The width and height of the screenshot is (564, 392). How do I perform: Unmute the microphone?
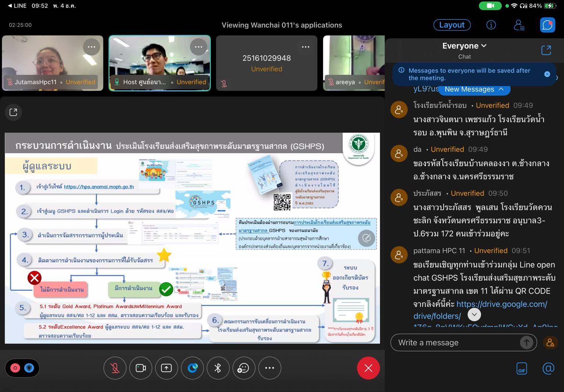tap(115, 368)
